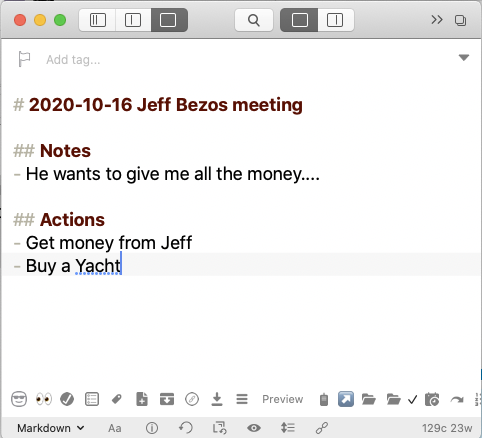Image resolution: width=482 pixels, height=438 pixels.
Task: Click the Add tag field
Action: (73, 60)
